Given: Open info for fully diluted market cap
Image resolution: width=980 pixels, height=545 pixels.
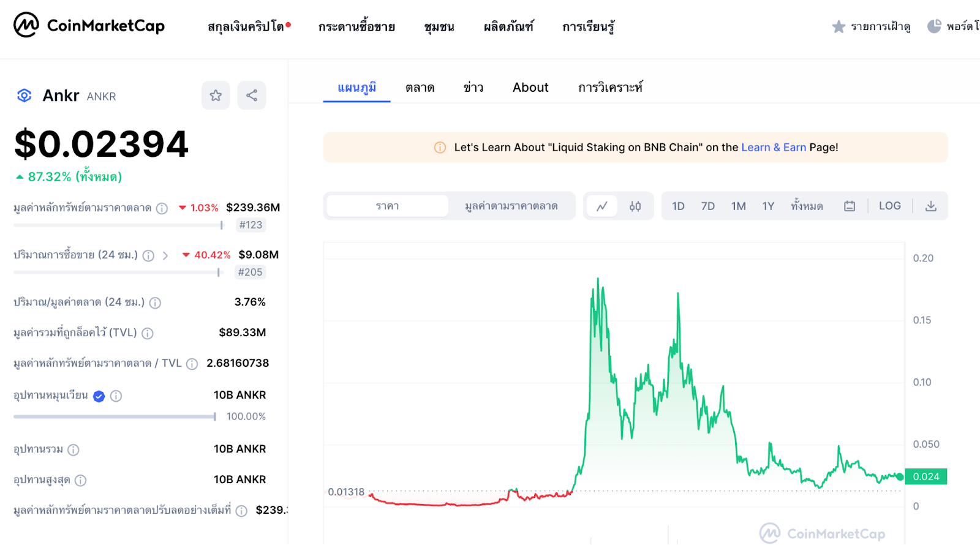Looking at the screenshot, I should (x=242, y=511).
